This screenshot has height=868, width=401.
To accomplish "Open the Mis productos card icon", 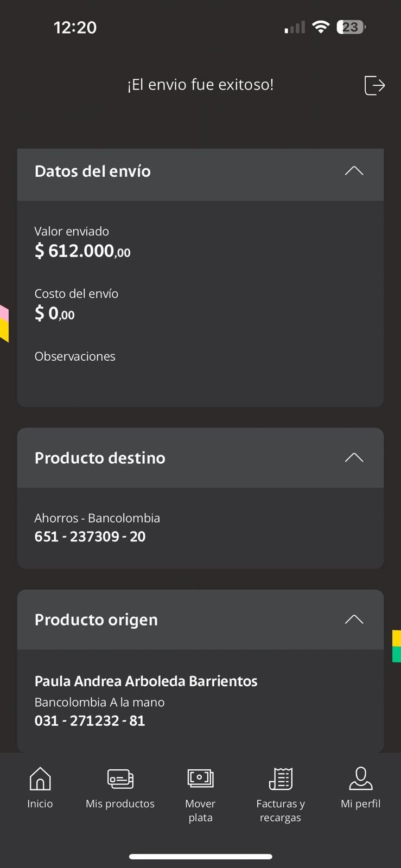I will pos(120,778).
